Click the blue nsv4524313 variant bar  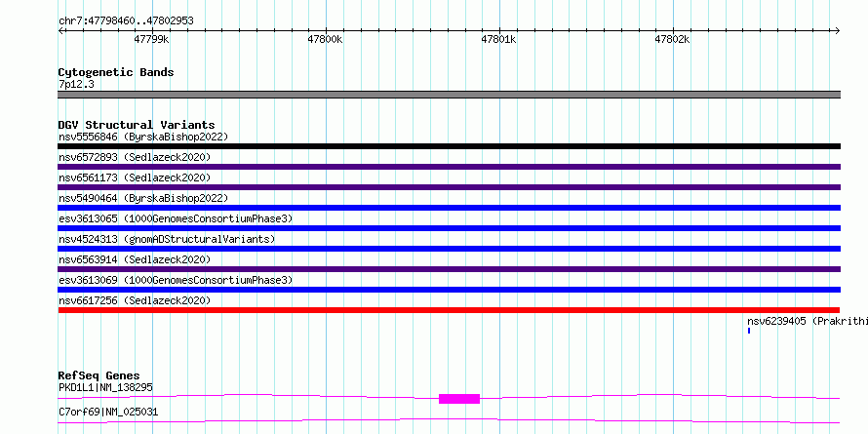[449, 249]
